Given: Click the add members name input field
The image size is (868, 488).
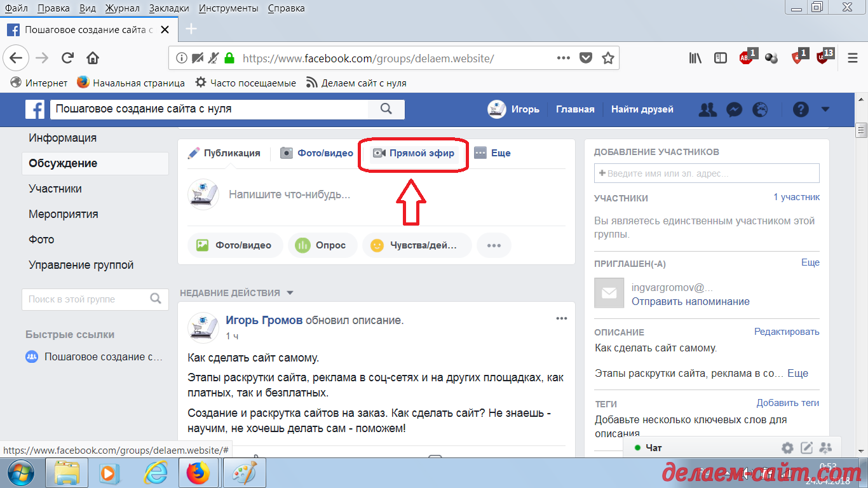Looking at the screenshot, I should pos(707,173).
